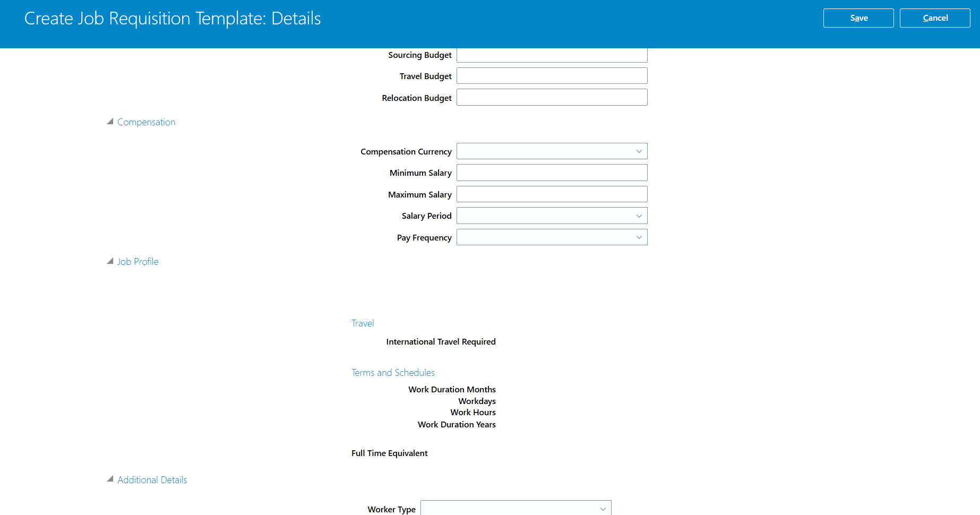Open the Salary Period dropdown
Image resolution: width=980 pixels, height=515 pixels.
pos(552,216)
